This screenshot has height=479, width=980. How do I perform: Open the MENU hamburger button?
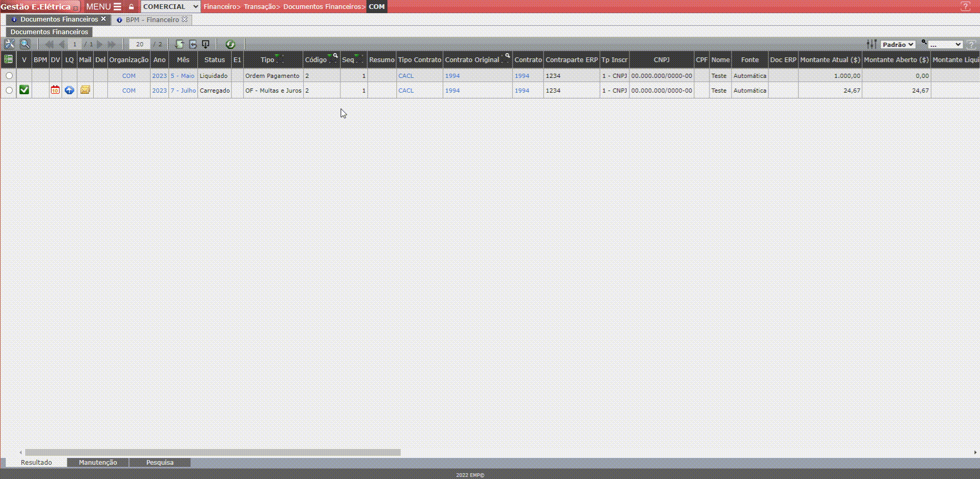(x=104, y=7)
